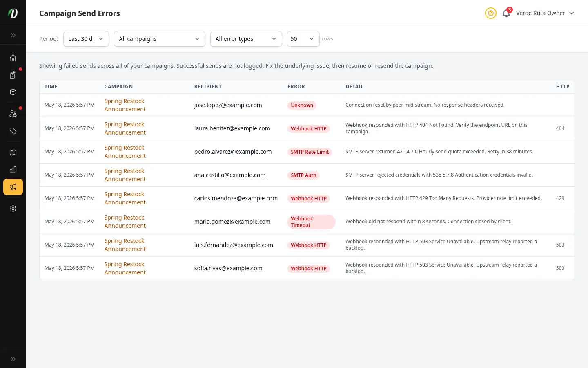Open the All error types dropdown
The image size is (588, 368).
(246, 39)
